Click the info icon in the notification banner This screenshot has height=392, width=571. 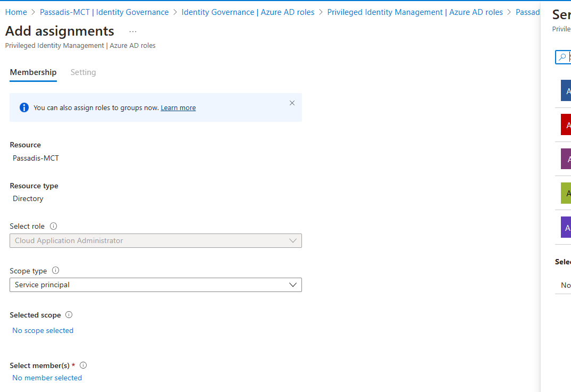tap(23, 107)
